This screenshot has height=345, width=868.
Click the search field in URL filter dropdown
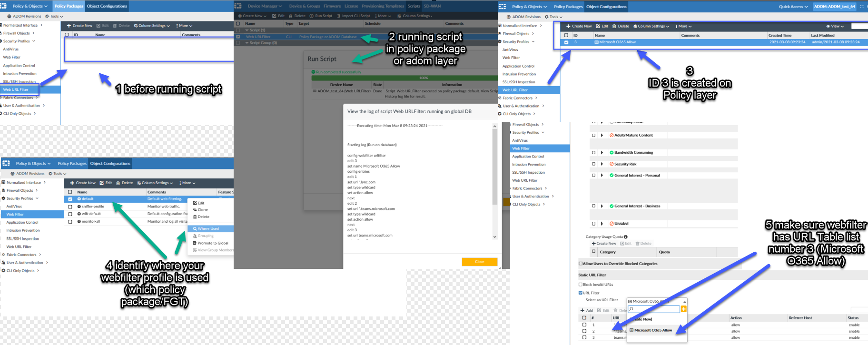(x=654, y=309)
